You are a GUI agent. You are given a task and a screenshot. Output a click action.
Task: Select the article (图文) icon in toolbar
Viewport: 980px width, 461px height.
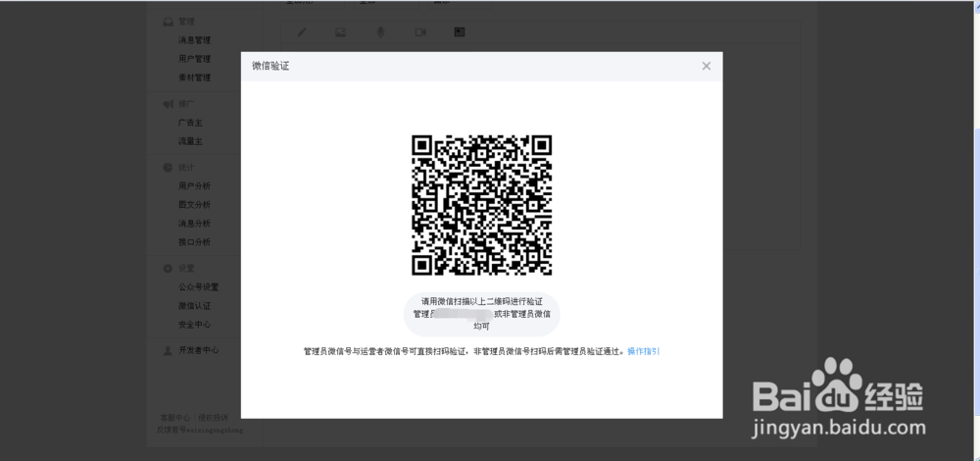point(460,32)
